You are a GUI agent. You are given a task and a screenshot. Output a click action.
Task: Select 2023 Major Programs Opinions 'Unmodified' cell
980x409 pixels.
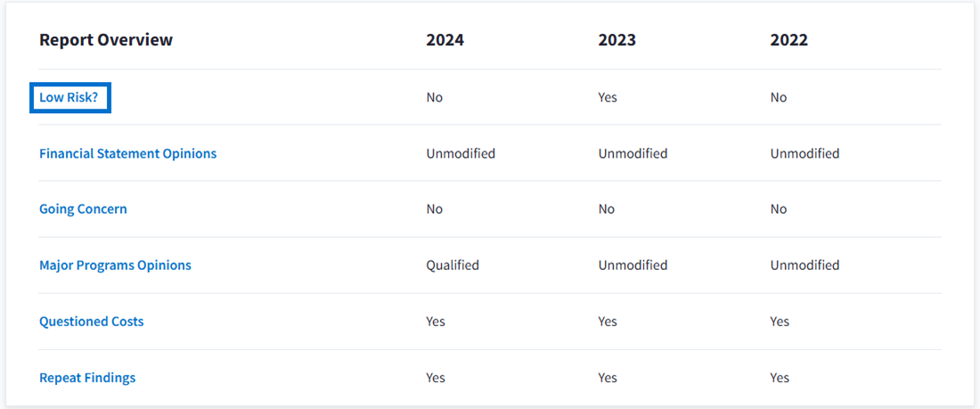pyautogui.click(x=633, y=266)
